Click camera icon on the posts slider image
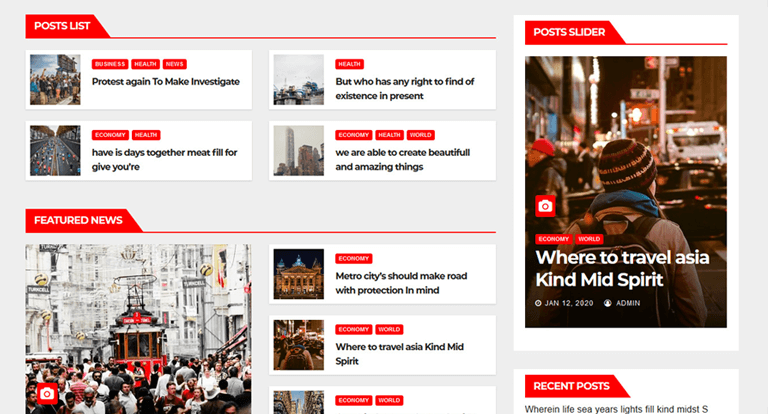The height and width of the screenshot is (414, 768). pyautogui.click(x=545, y=206)
